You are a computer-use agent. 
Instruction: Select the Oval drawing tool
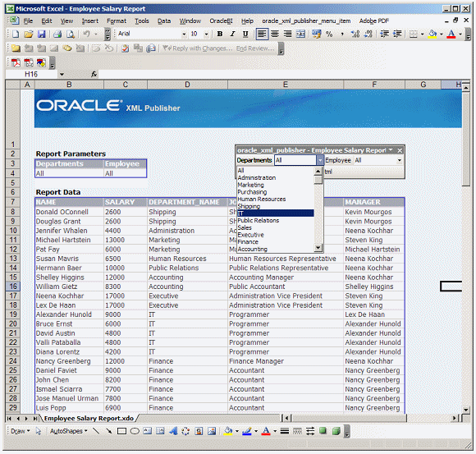[135, 431]
